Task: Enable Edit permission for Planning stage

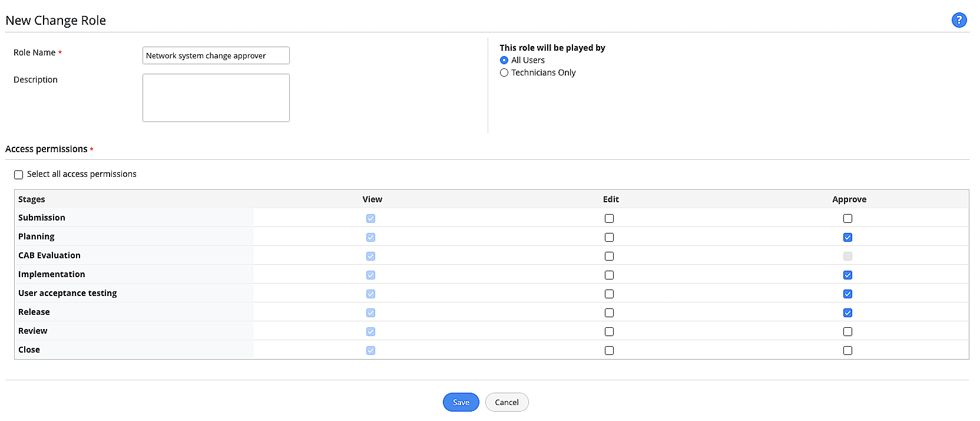Action: (609, 237)
